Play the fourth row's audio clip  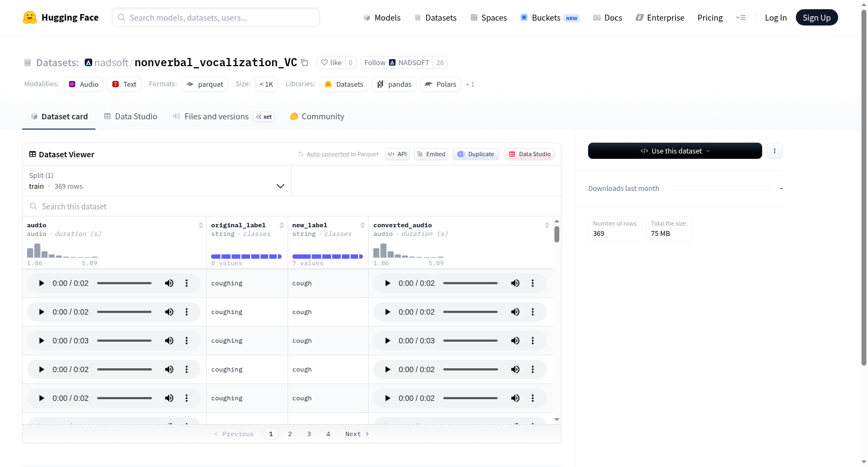pyautogui.click(x=42, y=369)
